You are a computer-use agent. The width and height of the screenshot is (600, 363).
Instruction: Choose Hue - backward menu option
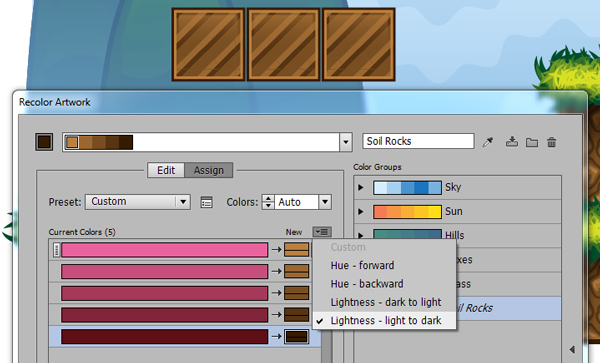click(x=367, y=283)
